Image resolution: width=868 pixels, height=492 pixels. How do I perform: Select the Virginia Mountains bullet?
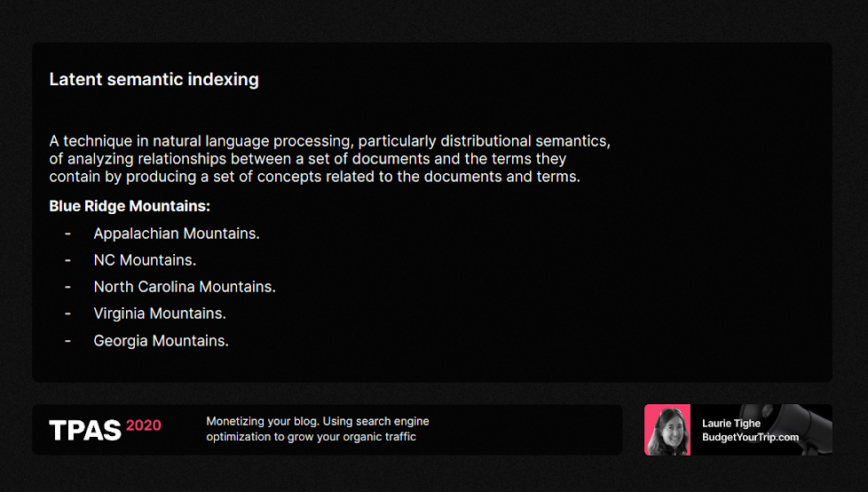click(160, 313)
